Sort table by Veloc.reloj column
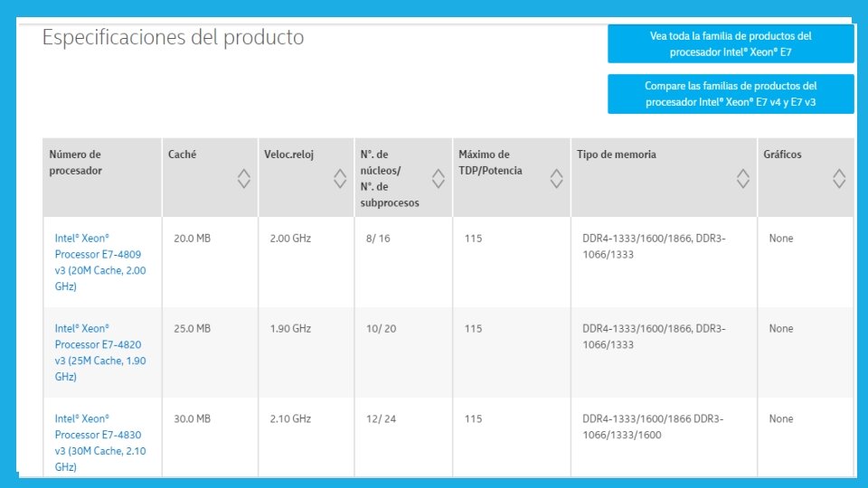 tap(340, 179)
